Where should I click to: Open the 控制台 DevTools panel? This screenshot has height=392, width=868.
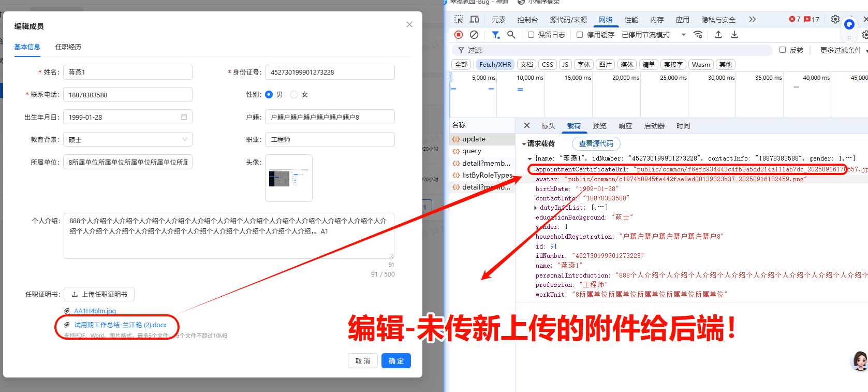(527, 20)
